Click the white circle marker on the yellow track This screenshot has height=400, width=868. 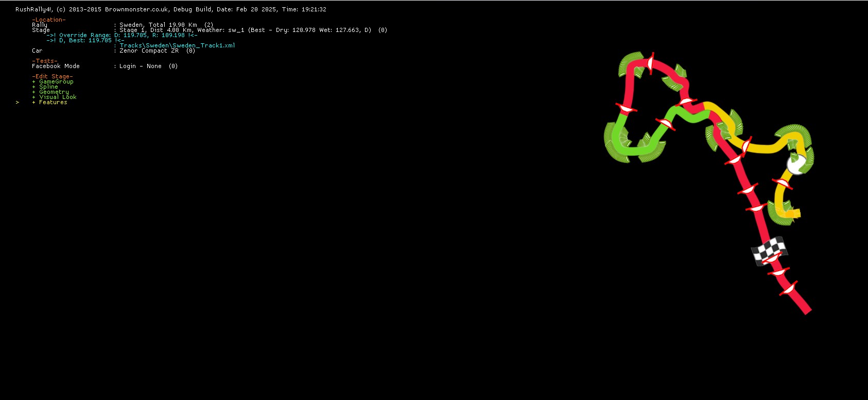click(796, 165)
